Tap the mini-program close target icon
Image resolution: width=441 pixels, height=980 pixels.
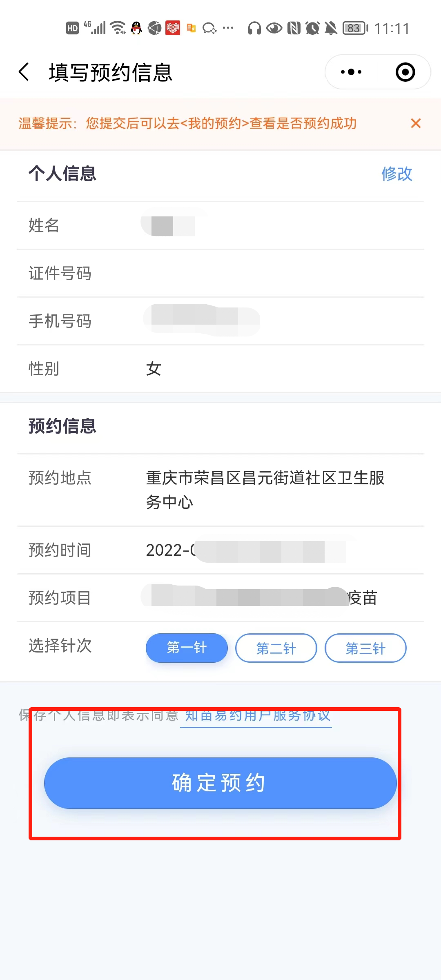(x=405, y=72)
